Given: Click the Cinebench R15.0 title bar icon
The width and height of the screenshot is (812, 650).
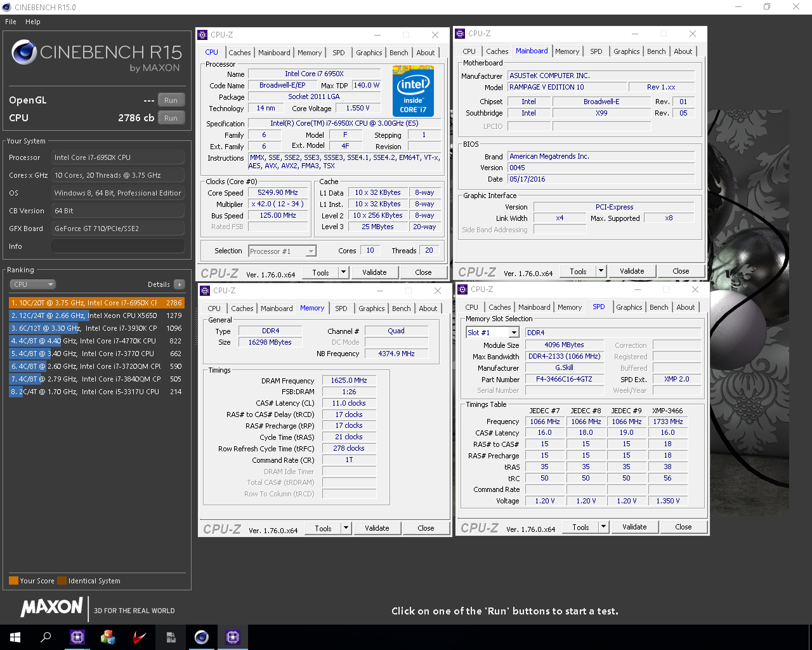Looking at the screenshot, I should click(x=6, y=7).
